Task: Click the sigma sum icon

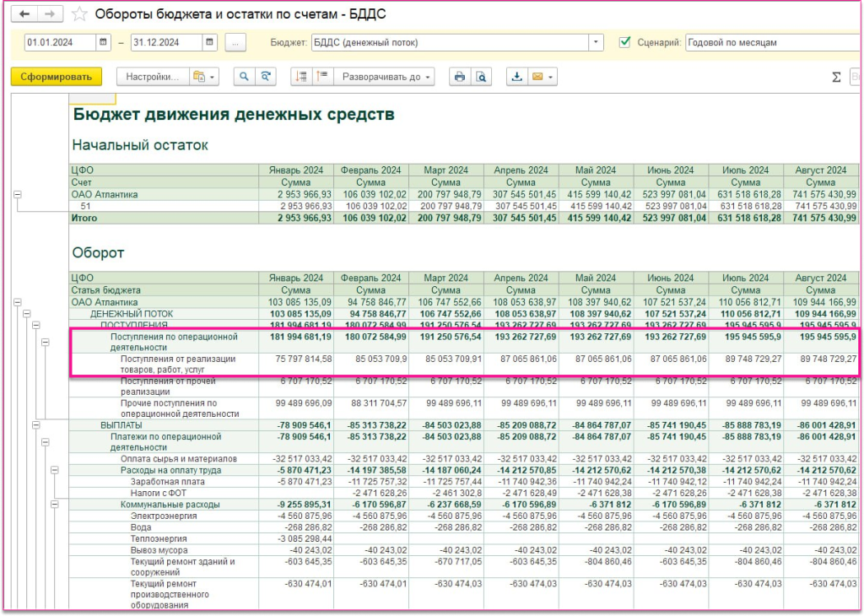Action: [836, 77]
